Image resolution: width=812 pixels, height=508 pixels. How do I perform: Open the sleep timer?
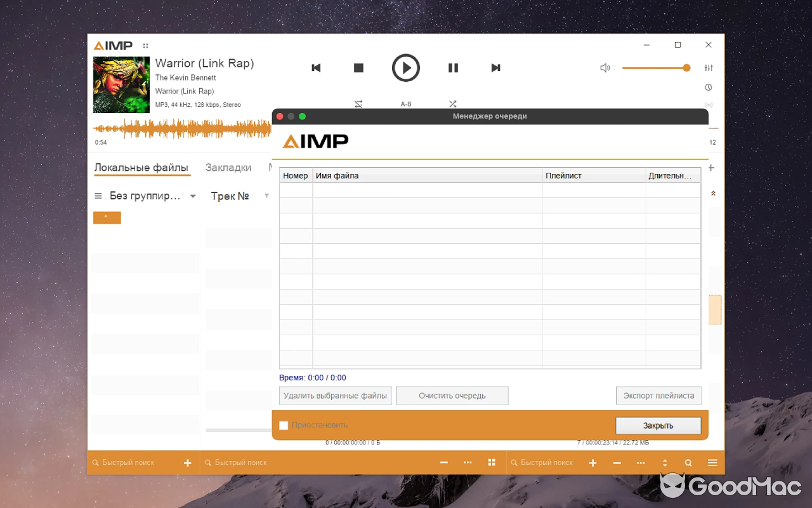click(709, 87)
